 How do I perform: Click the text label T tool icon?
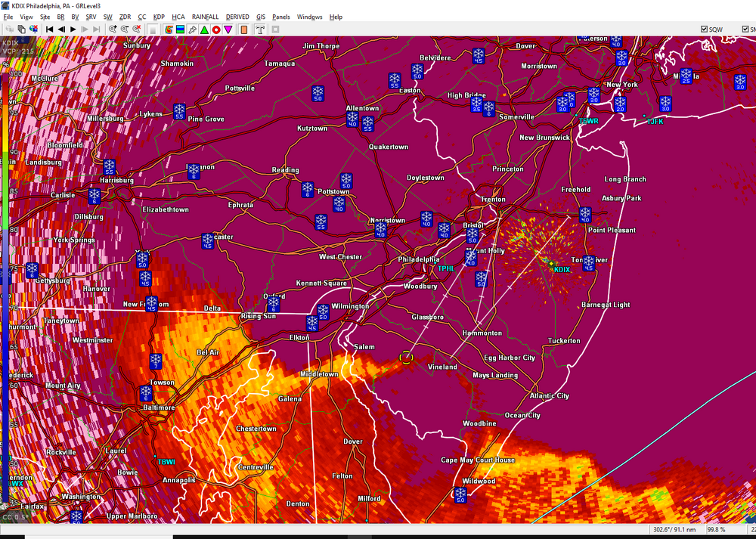[259, 29]
